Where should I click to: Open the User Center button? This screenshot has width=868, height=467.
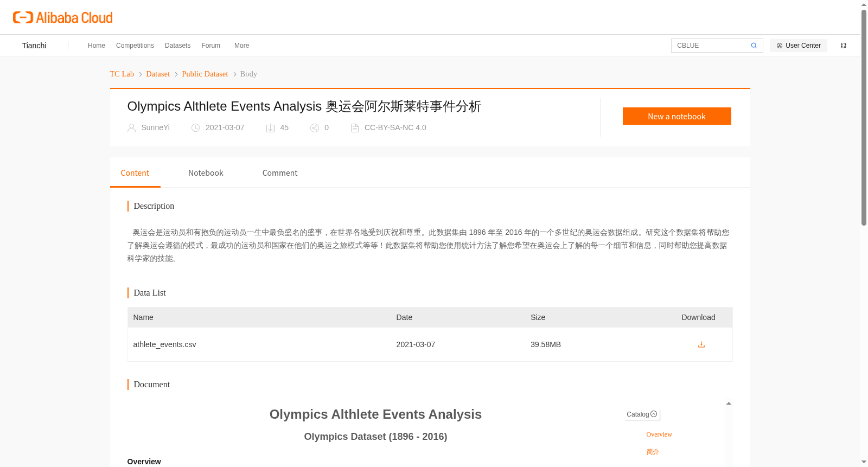[x=799, y=46]
